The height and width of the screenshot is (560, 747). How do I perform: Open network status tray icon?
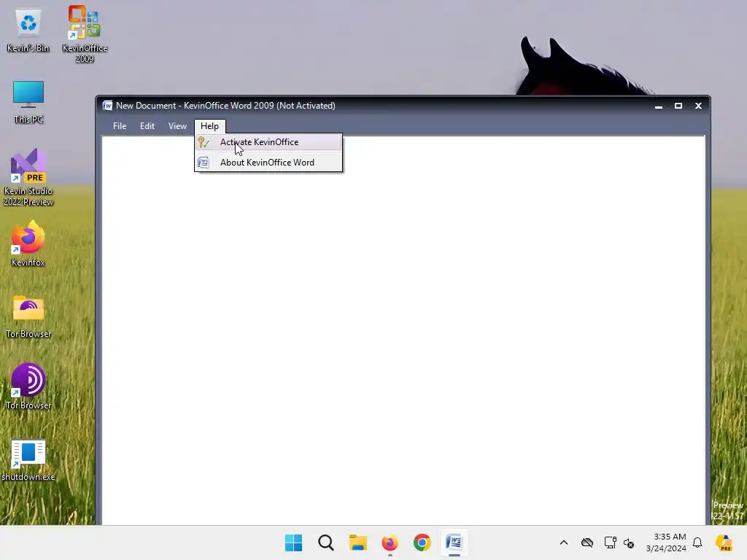point(611,542)
